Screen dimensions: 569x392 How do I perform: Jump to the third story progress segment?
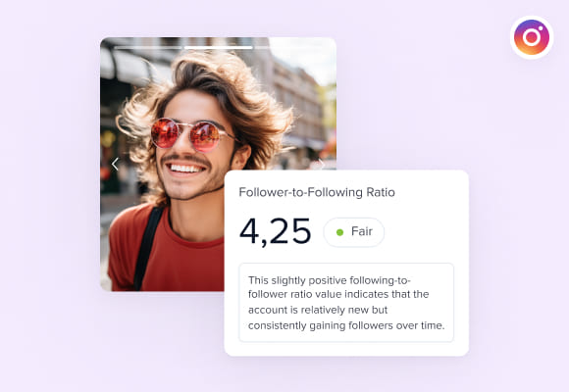tap(288, 47)
